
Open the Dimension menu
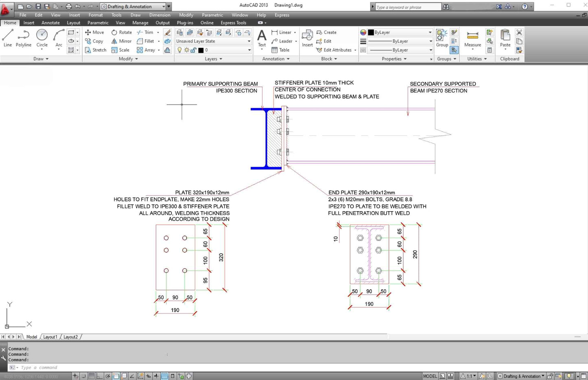tap(160, 15)
